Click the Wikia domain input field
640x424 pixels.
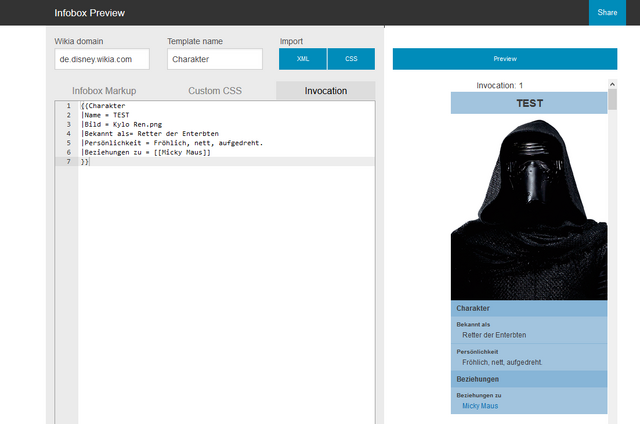tap(102, 59)
